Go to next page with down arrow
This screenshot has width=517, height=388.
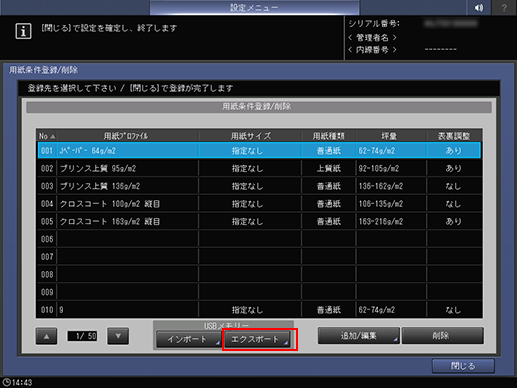[x=118, y=336]
